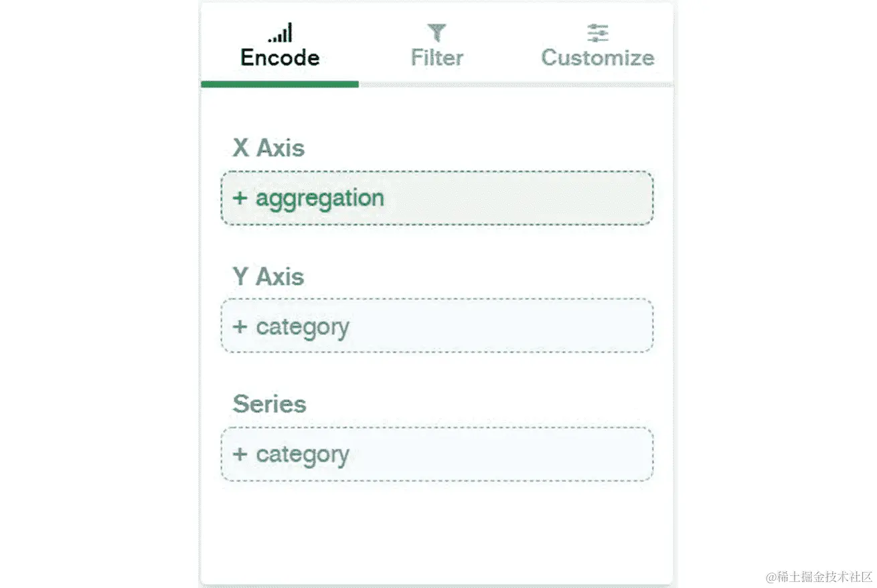Click the plus icon in X Axis slot
Viewport: 877px width, 588px height.
pyautogui.click(x=240, y=199)
